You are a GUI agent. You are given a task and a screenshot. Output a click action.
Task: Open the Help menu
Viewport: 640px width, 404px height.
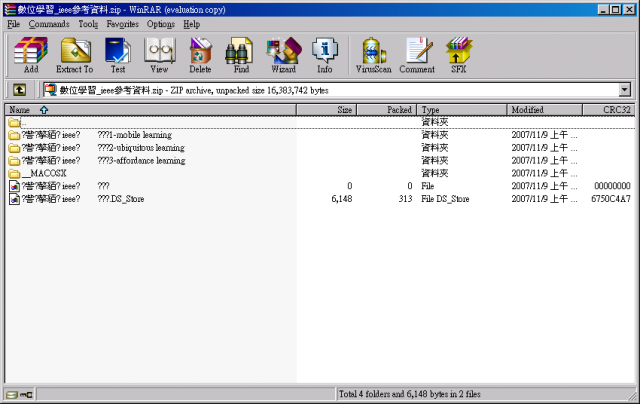(191, 24)
